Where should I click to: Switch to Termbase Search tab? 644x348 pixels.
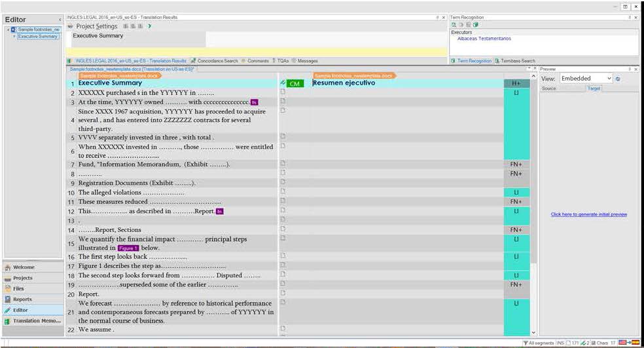point(515,61)
